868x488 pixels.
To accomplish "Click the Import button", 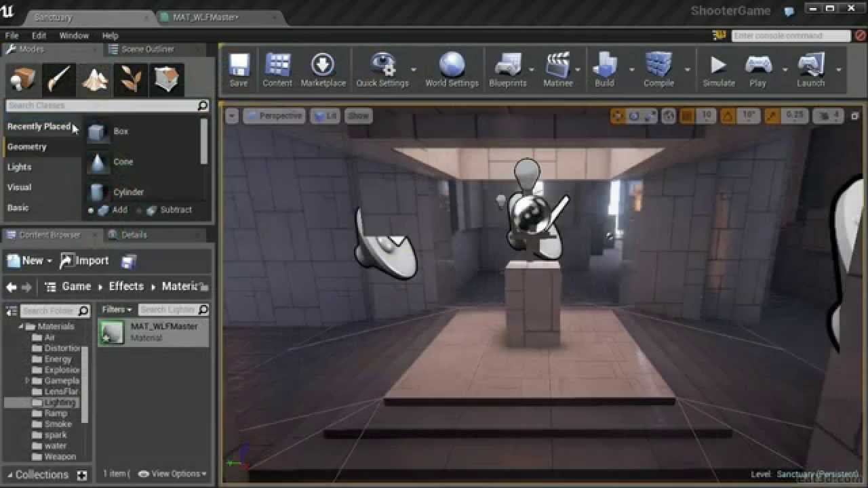I will pos(85,260).
